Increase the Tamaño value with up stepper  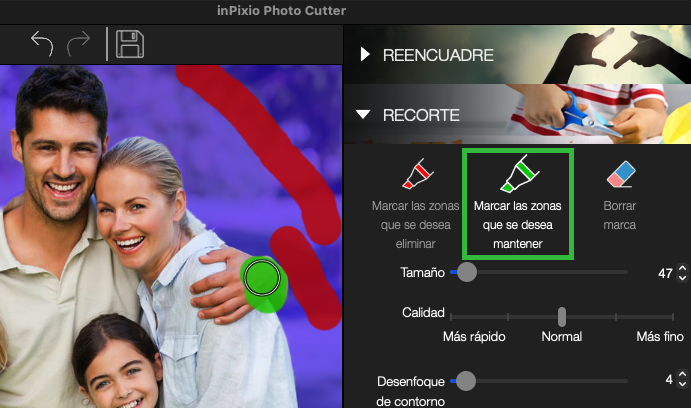[x=682, y=268]
